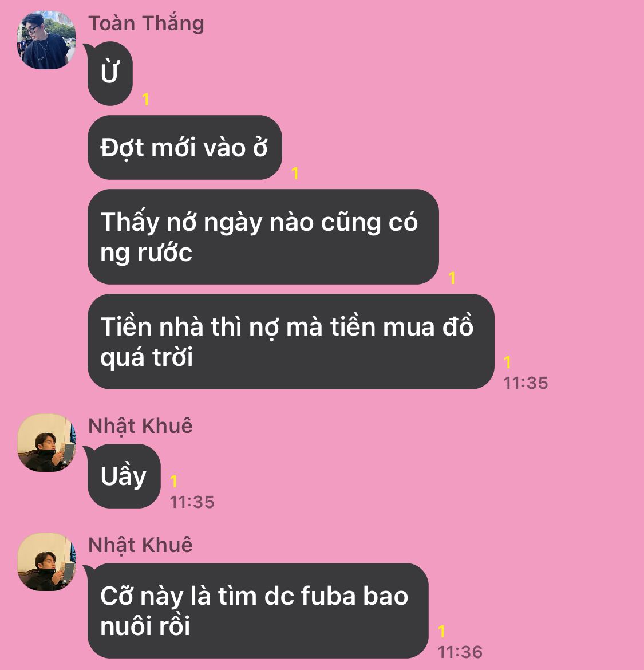Tap first Nhật Khuê avatar beside Uầy
This screenshot has height=670, width=644.
point(46,443)
